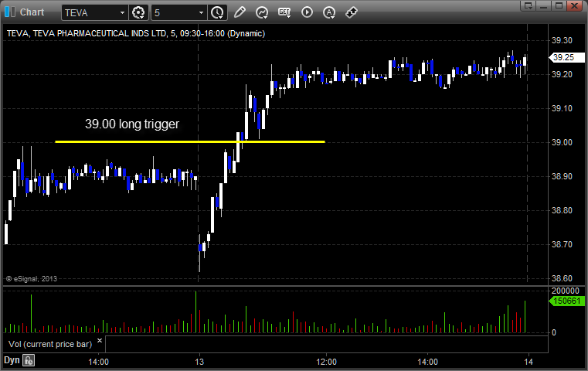Screen dimensions: 588x371
Task: Open the GET tools menu
Action: (284, 12)
